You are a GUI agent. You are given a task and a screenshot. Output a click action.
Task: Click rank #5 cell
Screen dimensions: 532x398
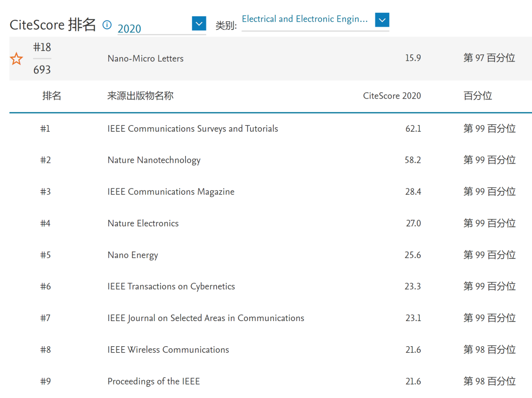(x=45, y=255)
